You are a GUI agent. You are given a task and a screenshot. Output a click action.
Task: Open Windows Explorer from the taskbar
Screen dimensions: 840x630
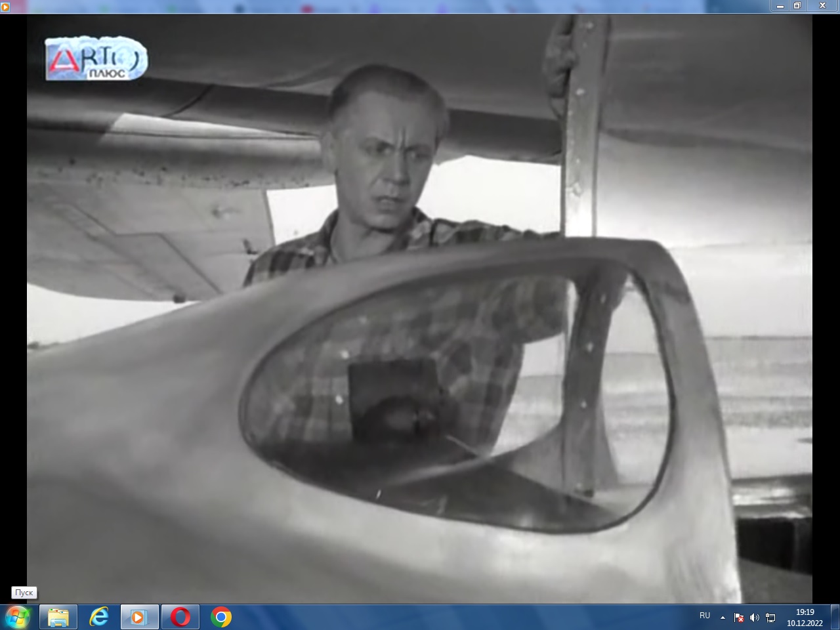(x=58, y=617)
